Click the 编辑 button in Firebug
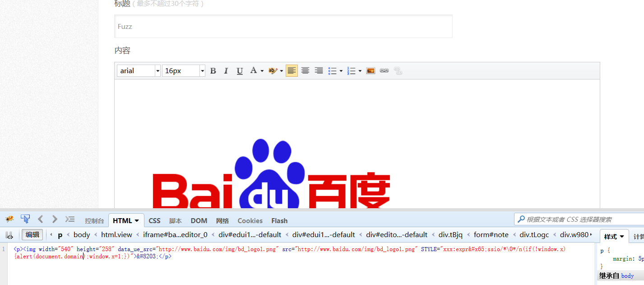 [32, 235]
